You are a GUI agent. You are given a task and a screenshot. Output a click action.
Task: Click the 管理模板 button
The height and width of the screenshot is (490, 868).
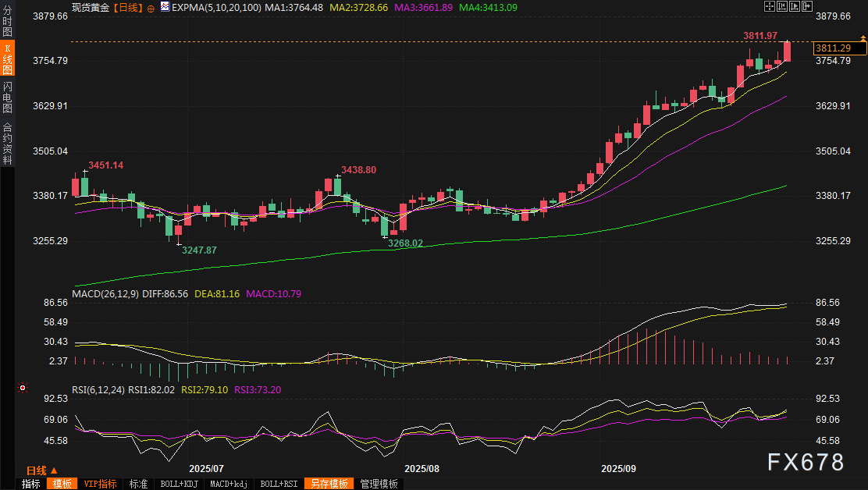(x=379, y=484)
